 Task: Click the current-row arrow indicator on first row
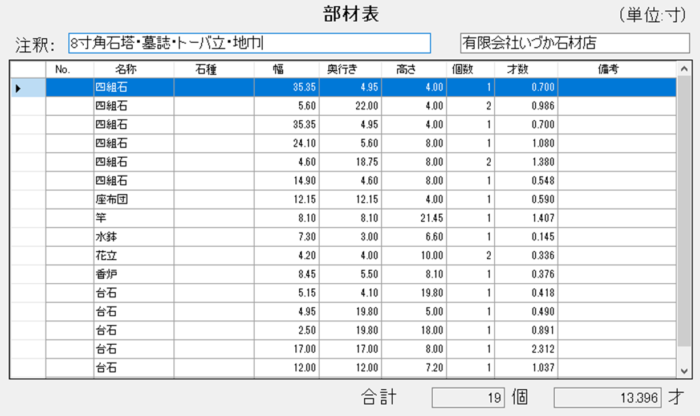(x=18, y=88)
